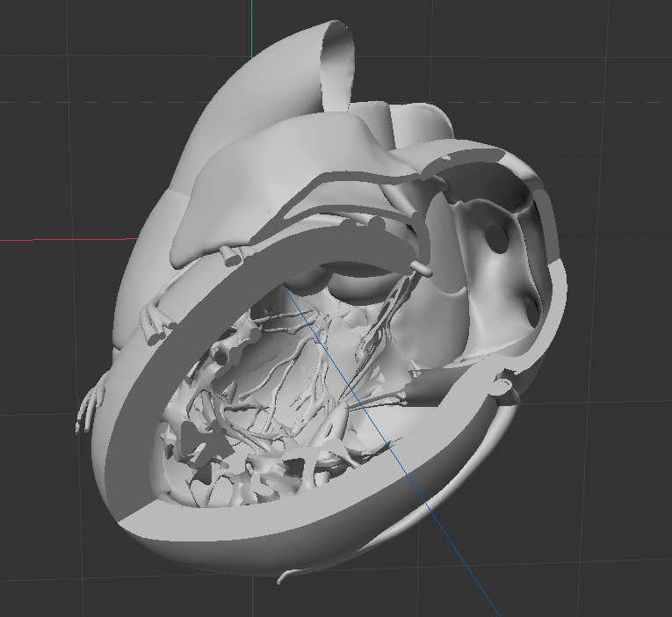Click the red X-axis line at left
The width and height of the screenshot is (672, 617).
[69, 239]
